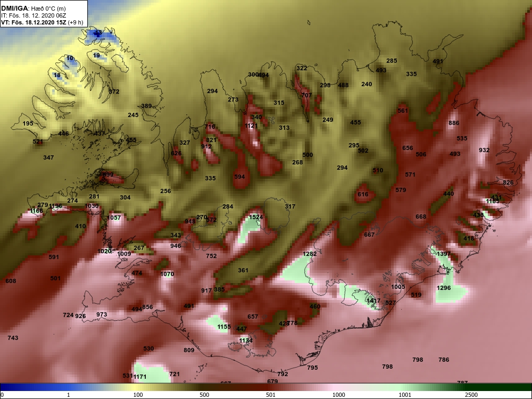Click the map value 322
This screenshot has width=532, height=399.
coord(302,68)
